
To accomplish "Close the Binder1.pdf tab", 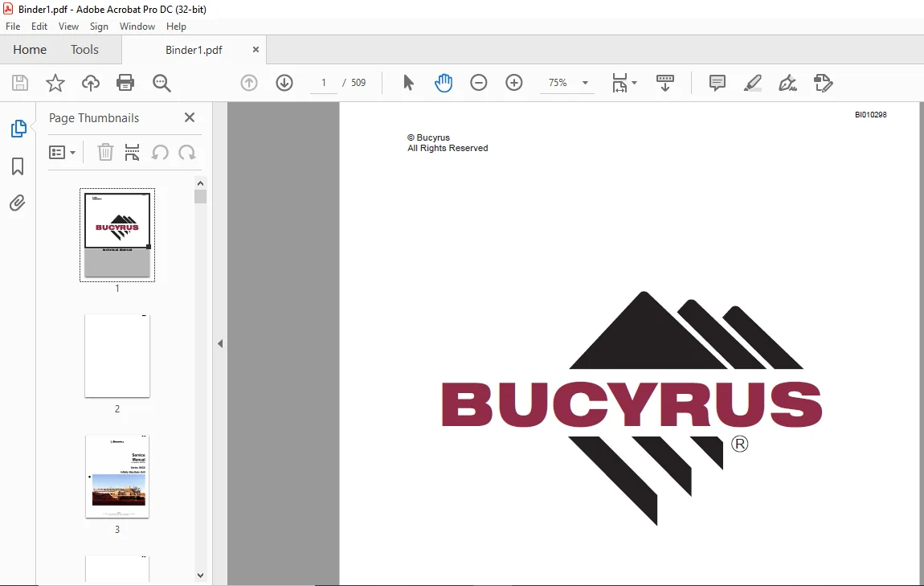I will tap(256, 50).
